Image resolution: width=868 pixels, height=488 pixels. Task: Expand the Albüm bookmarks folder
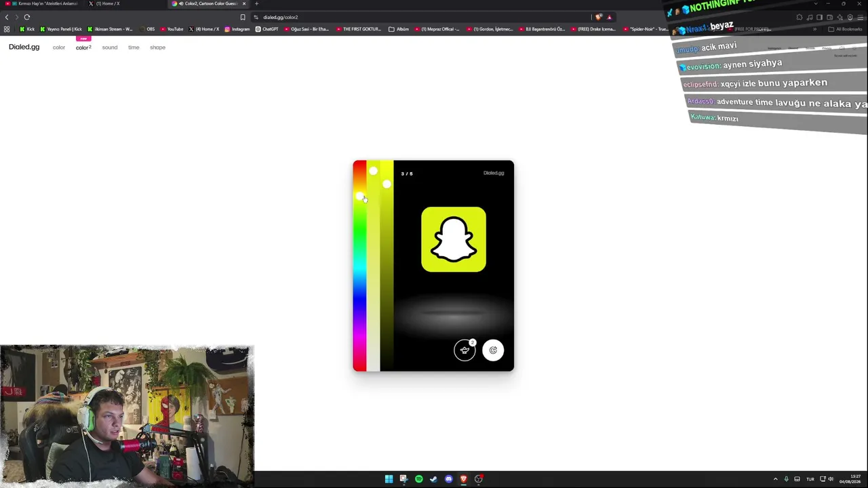click(x=399, y=29)
